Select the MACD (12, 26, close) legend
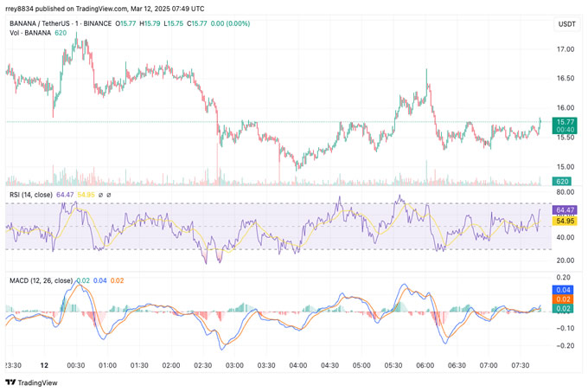This screenshot has height=392, width=588. point(40,280)
